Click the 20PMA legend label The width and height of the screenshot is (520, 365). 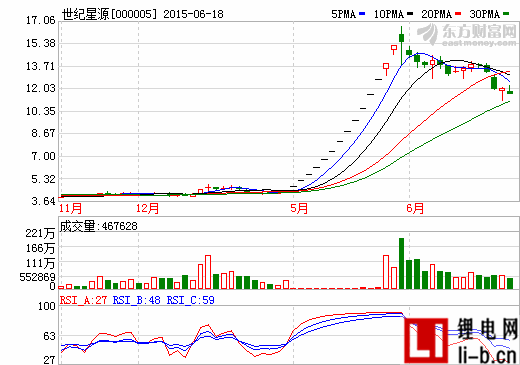437,14
